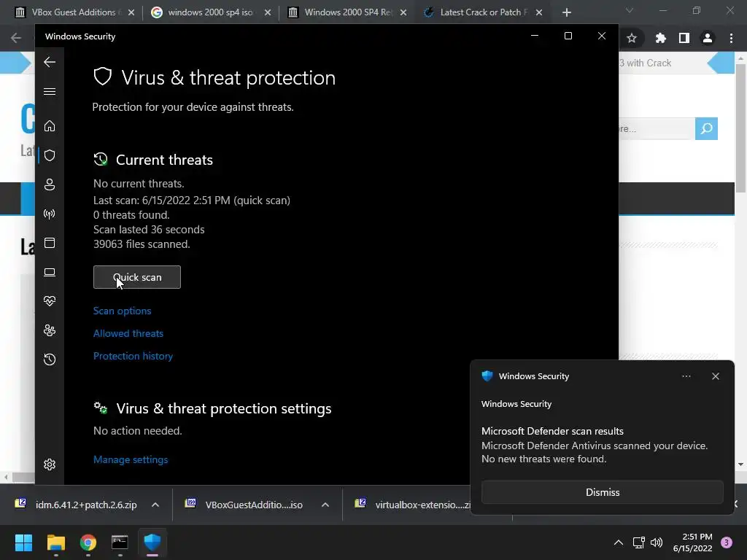The width and height of the screenshot is (747, 560).
Task: Expand options for VBoxGuestAdditions iso download
Action: (x=325, y=505)
